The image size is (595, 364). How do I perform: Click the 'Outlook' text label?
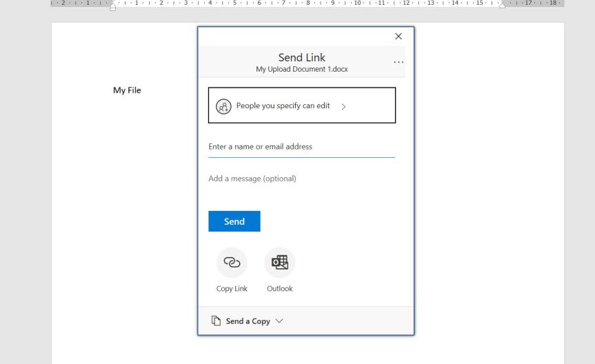coord(279,289)
